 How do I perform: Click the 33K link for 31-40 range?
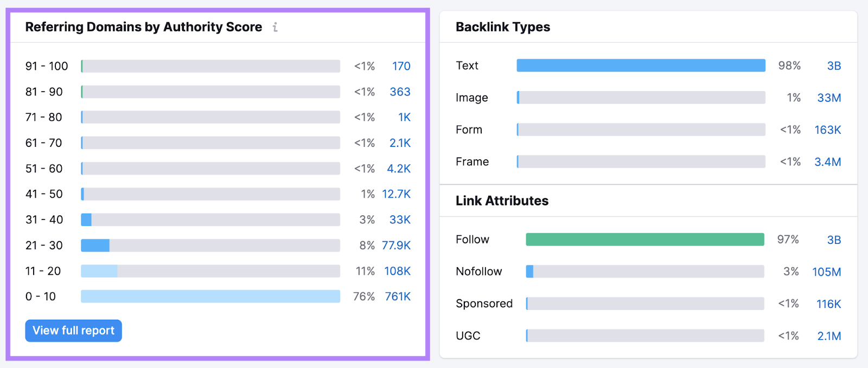point(401,219)
